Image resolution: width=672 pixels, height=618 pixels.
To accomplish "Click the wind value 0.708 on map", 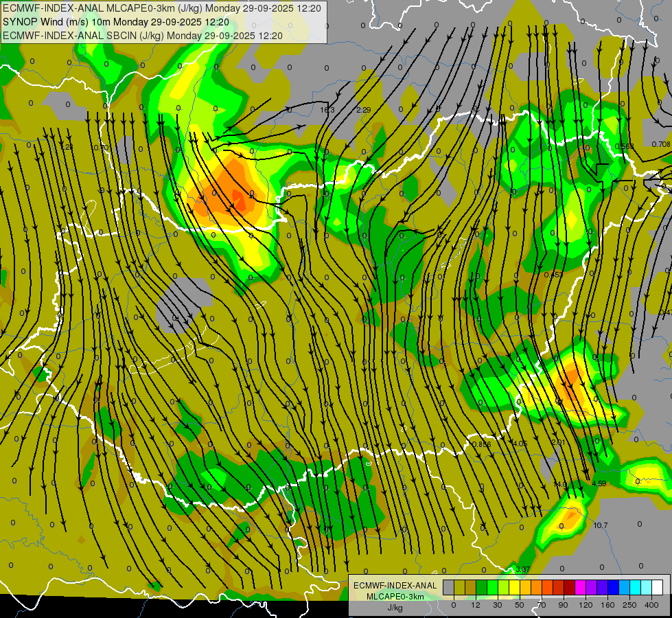I will click(x=661, y=144).
